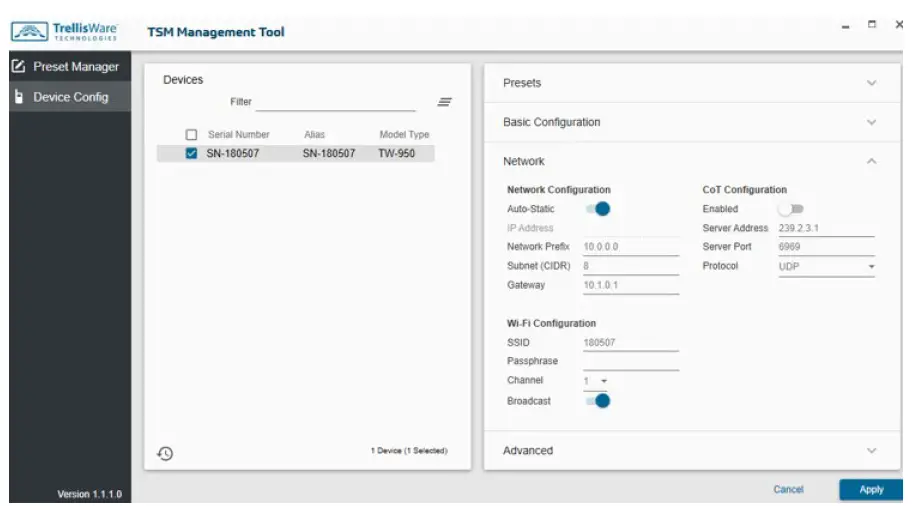
Task: Collapse the Network section
Action: (x=692, y=161)
